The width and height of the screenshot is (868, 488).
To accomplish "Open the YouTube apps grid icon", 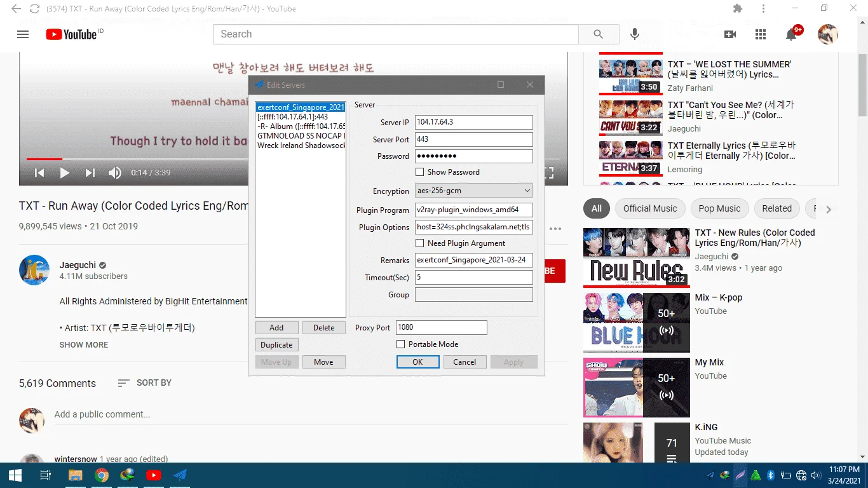I will pos(761,34).
